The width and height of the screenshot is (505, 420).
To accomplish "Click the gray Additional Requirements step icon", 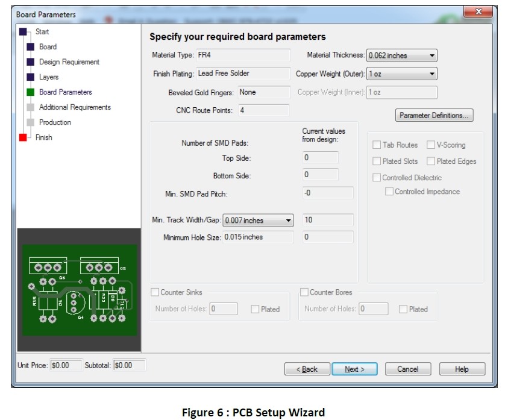I will 31,107.
